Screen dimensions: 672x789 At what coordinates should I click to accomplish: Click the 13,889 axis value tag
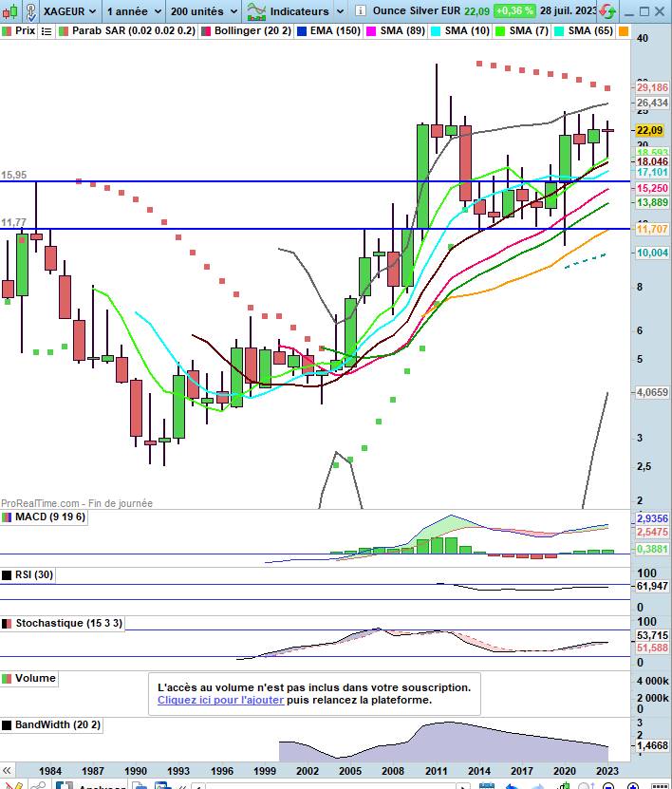click(x=652, y=202)
